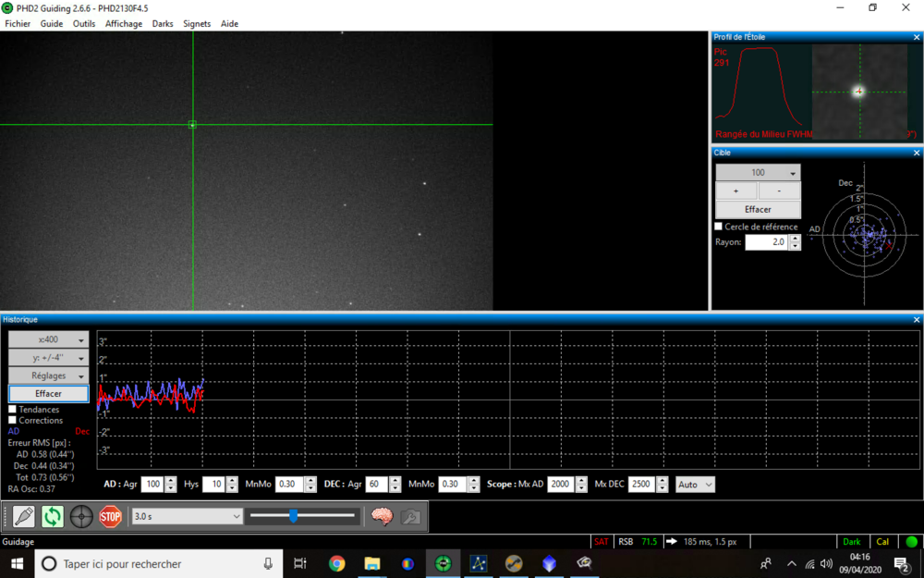Open Google Chrome from the taskbar

pyautogui.click(x=337, y=564)
